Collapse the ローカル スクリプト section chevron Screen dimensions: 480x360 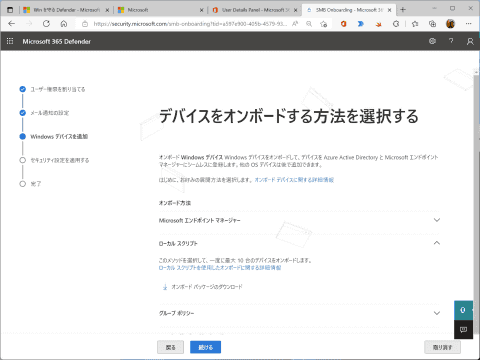437,243
